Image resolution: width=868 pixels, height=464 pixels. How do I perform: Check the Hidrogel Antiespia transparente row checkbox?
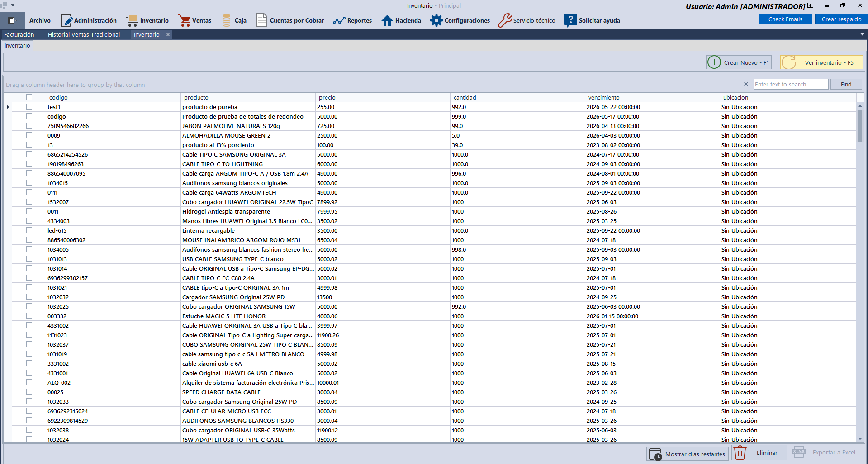pos(29,211)
